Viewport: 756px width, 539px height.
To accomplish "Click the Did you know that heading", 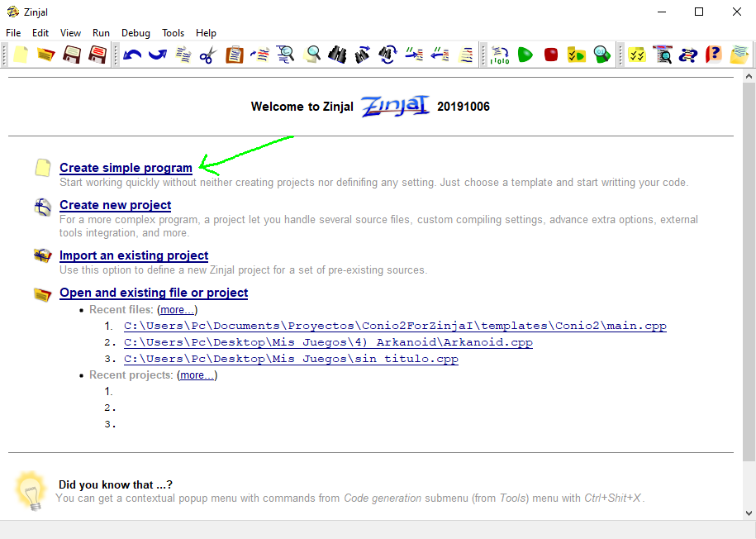I will [115, 484].
